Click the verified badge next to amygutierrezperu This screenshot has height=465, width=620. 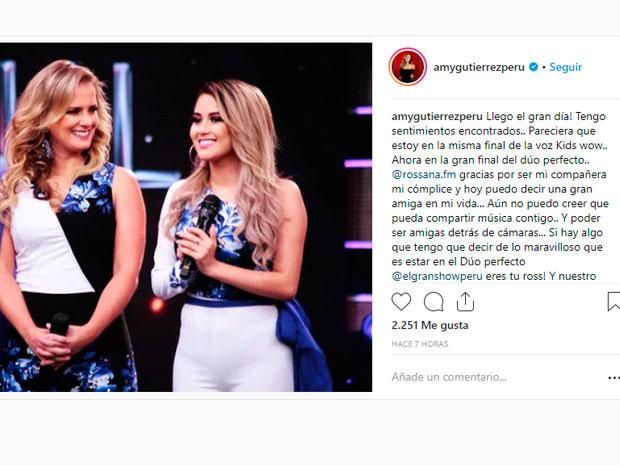click(533, 67)
